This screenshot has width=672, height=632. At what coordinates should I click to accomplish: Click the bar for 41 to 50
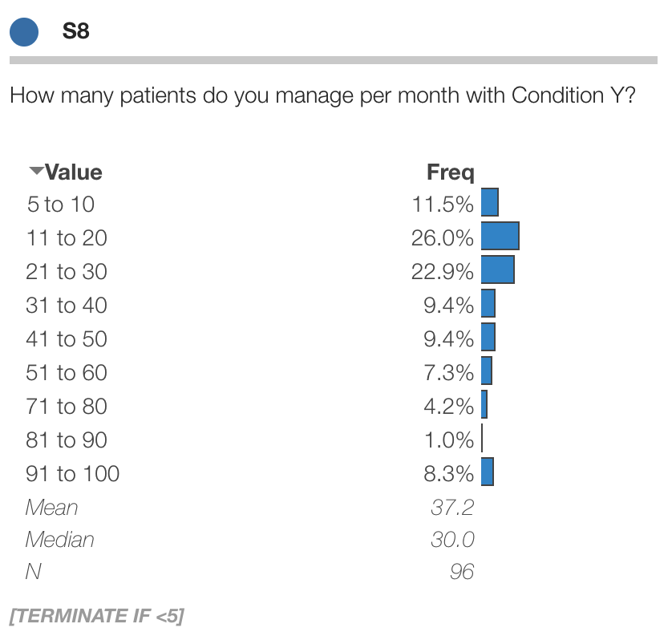tap(488, 338)
